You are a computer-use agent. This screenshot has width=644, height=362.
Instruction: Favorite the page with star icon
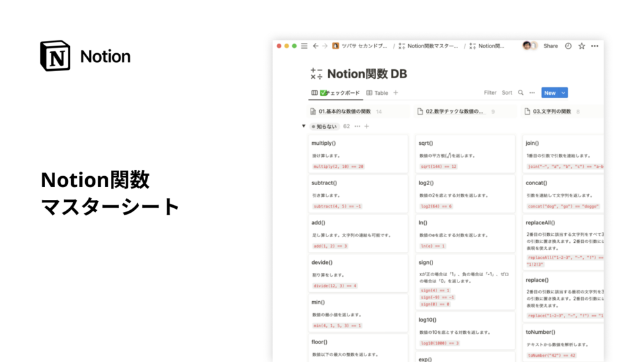[582, 46]
